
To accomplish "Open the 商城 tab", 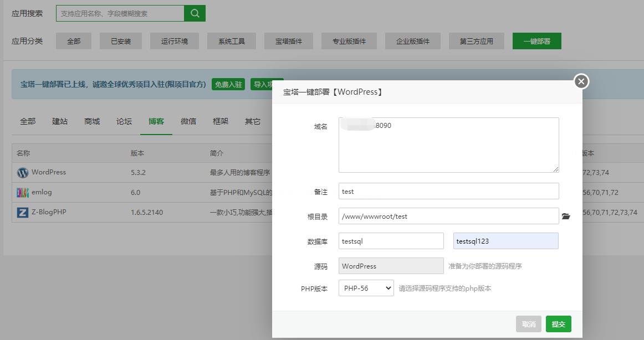I will coord(92,121).
